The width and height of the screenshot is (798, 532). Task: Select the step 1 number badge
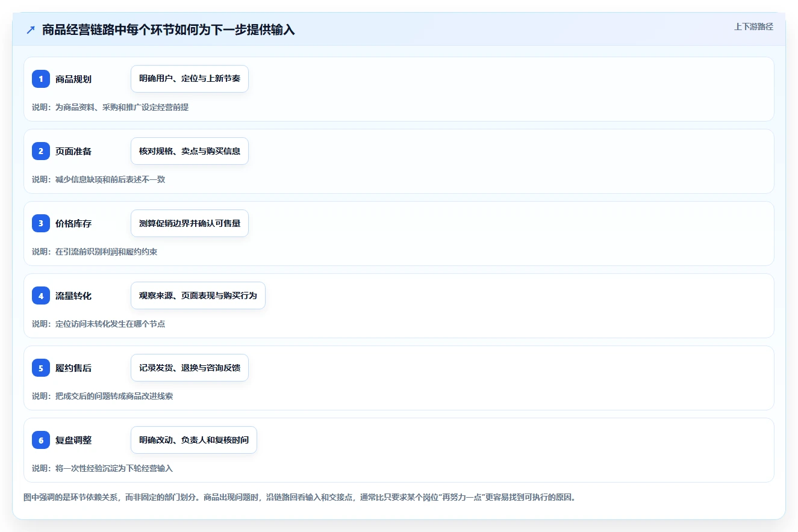[41, 79]
